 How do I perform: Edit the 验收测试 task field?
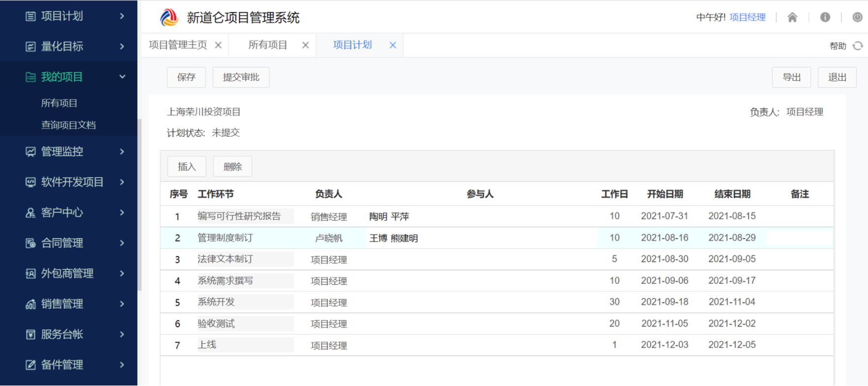(245, 324)
